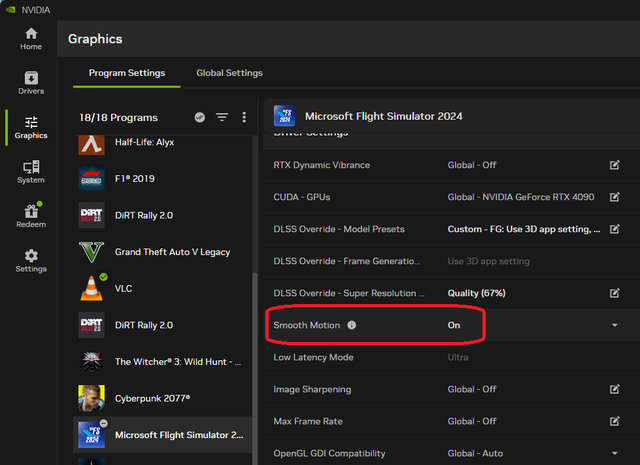Image resolution: width=640 pixels, height=465 pixels.
Task: Open the program list filter icon
Action: tap(222, 118)
